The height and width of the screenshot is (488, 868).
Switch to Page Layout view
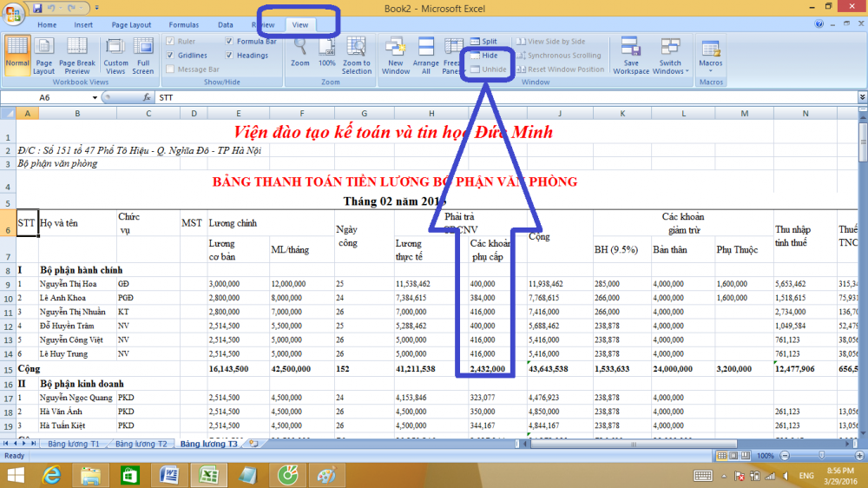pyautogui.click(x=43, y=55)
